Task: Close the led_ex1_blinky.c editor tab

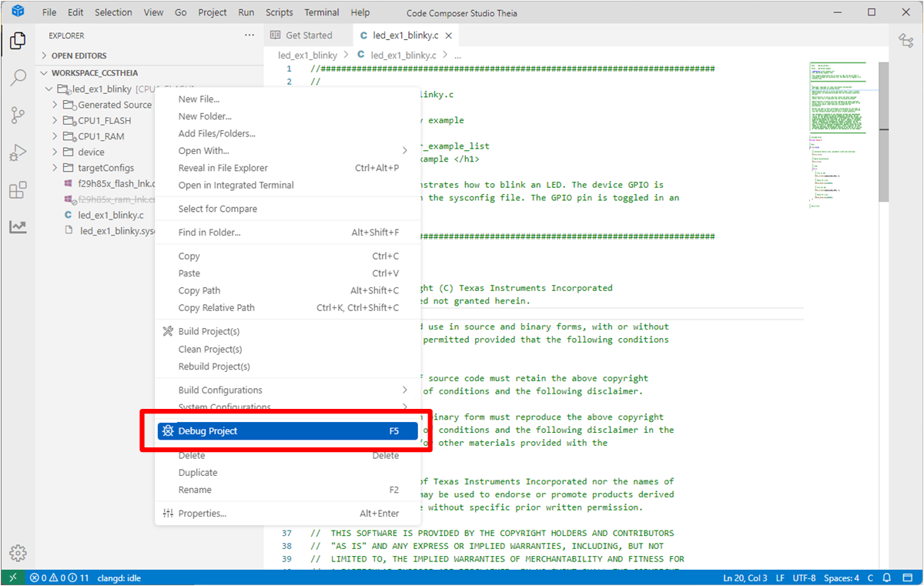Action: coord(448,35)
